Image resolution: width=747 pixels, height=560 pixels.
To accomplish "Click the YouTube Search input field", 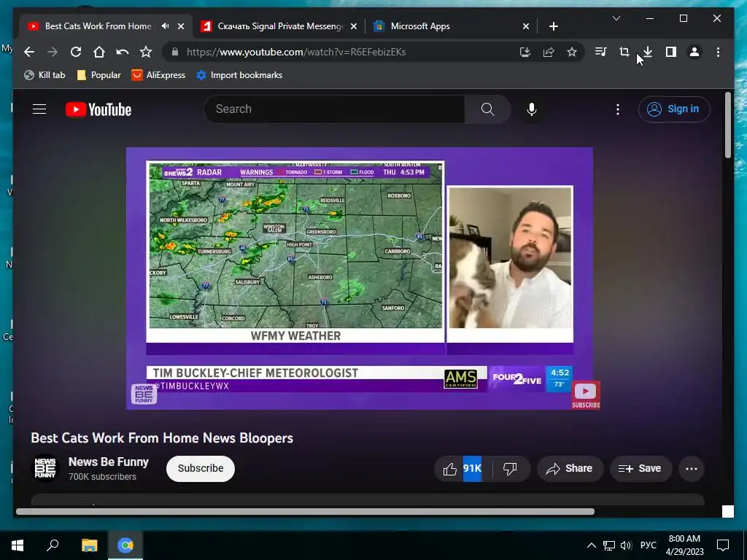I will pyautogui.click(x=334, y=109).
